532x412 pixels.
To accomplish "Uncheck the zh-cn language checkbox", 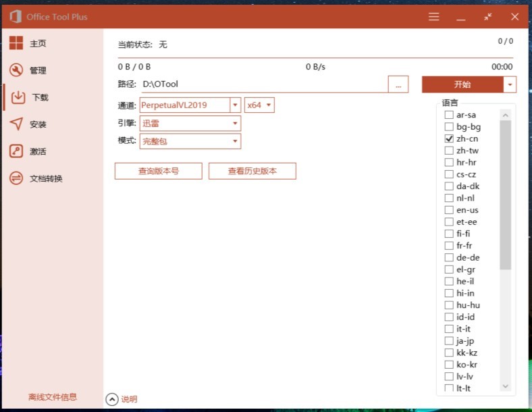I will coord(449,138).
